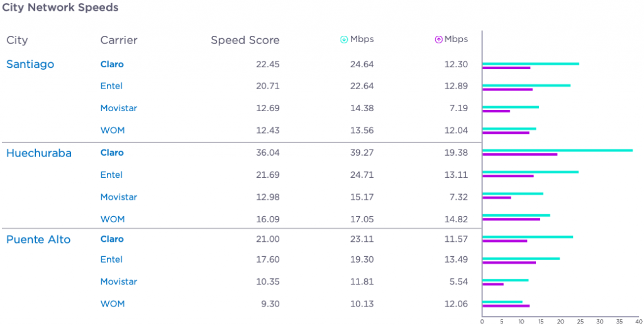Open the Puente Alto city link

[38, 239]
